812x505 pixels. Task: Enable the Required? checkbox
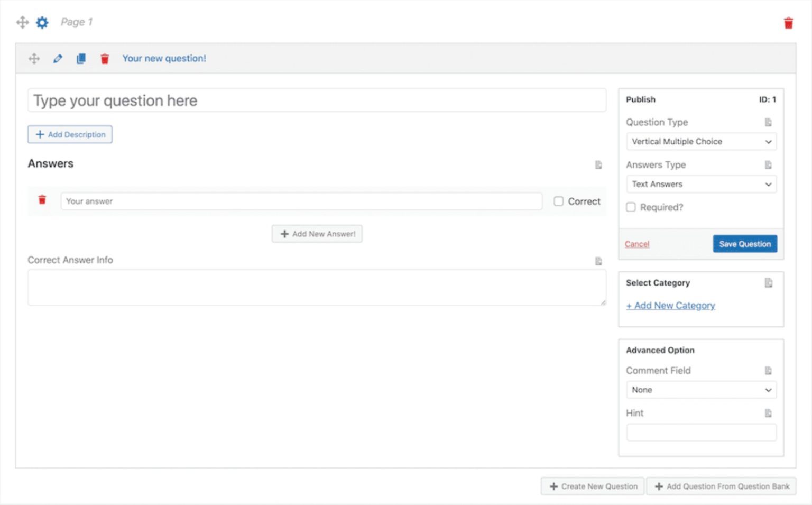631,207
